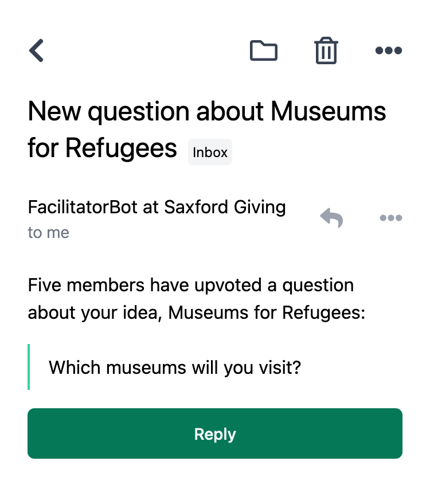Click the green Reply button
Screen dimensions: 430x504
click(215, 433)
